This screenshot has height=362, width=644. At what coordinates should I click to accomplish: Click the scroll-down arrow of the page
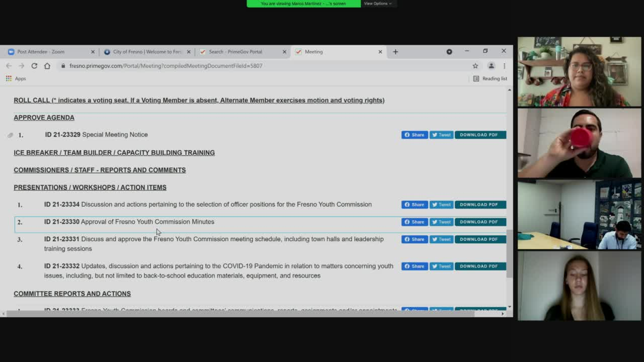509,306
